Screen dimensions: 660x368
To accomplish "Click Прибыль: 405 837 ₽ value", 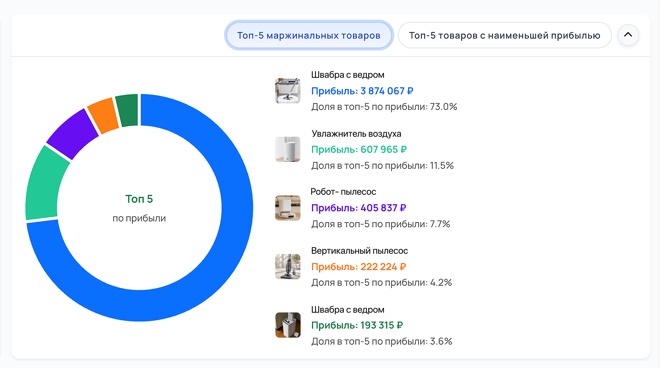I will click(359, 208).
